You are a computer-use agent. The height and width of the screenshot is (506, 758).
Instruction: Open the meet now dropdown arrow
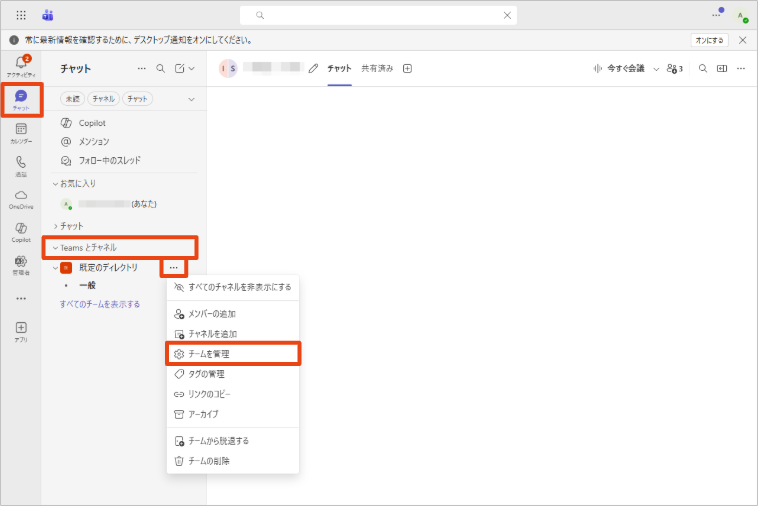(656, 69)
